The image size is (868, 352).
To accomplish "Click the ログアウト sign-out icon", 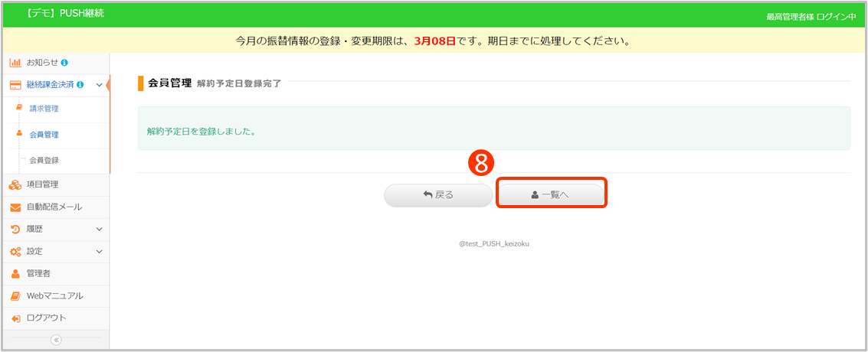I will (x=15, y=318).
